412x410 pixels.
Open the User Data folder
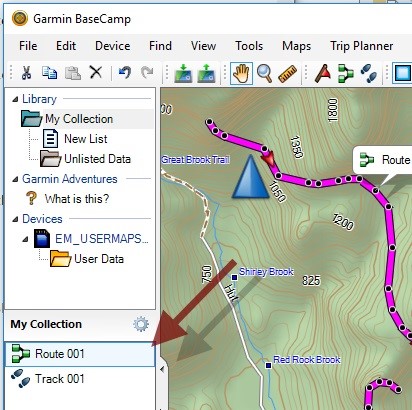[99, 259]
